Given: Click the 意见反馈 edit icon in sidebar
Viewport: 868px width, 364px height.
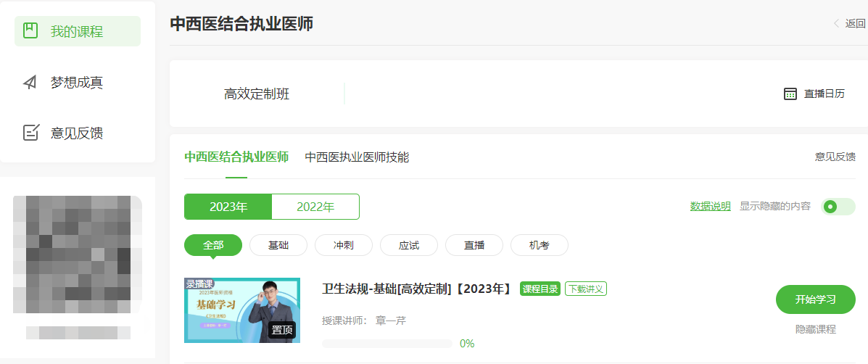Looking at the screenshot, I should point(30,133).
